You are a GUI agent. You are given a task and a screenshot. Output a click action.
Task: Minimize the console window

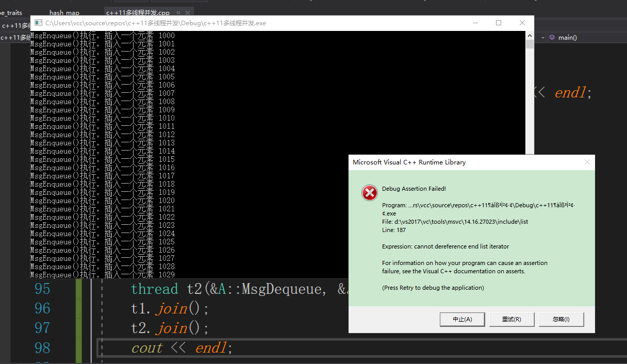pos(475,23)
